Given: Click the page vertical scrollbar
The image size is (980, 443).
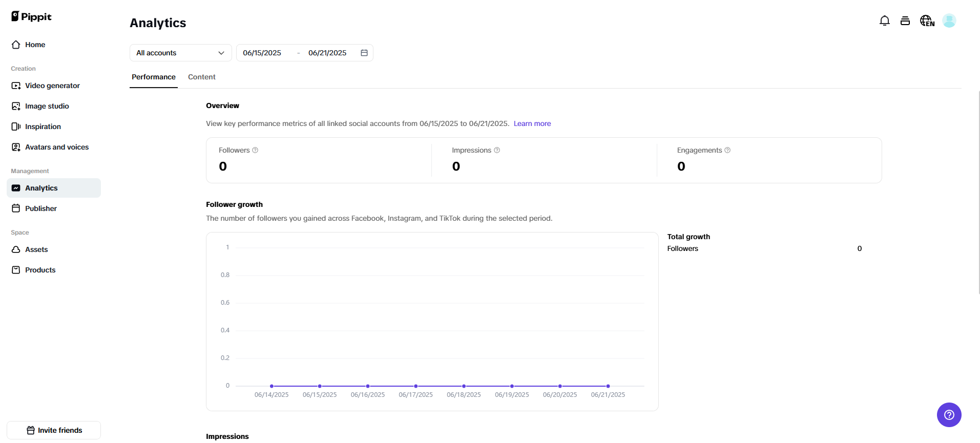Looking at the screenshot, I should tap(979, 192).
